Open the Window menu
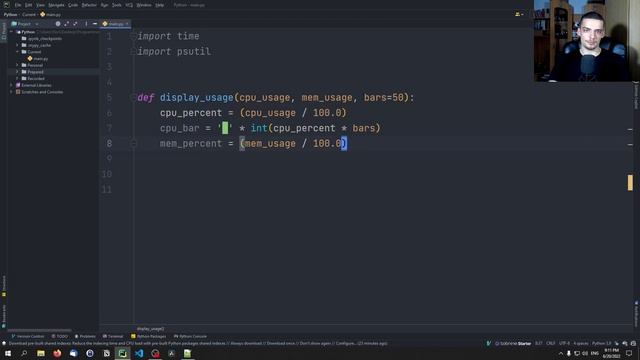 pyautogui.click(x=144, y=5)
